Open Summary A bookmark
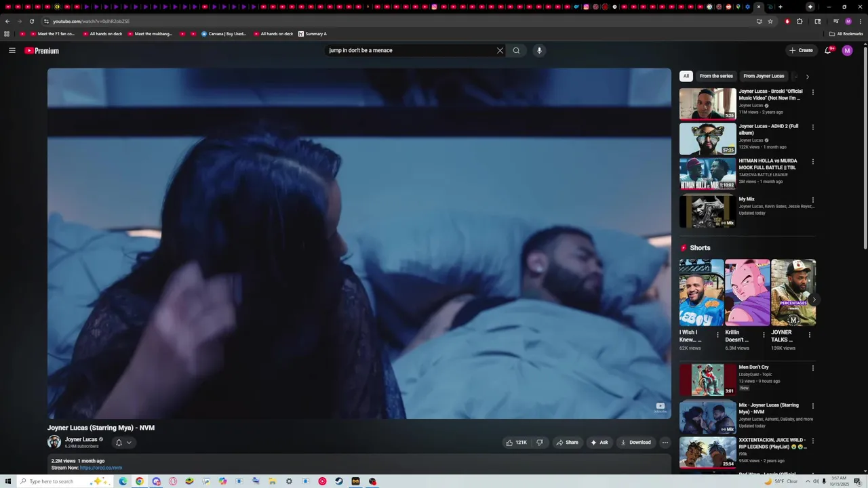 tap(313, 34)
